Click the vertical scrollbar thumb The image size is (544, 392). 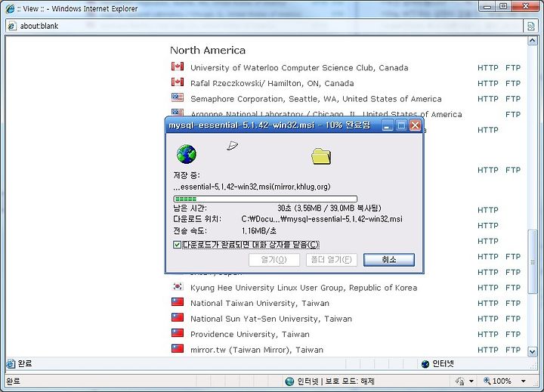(532, 262)
